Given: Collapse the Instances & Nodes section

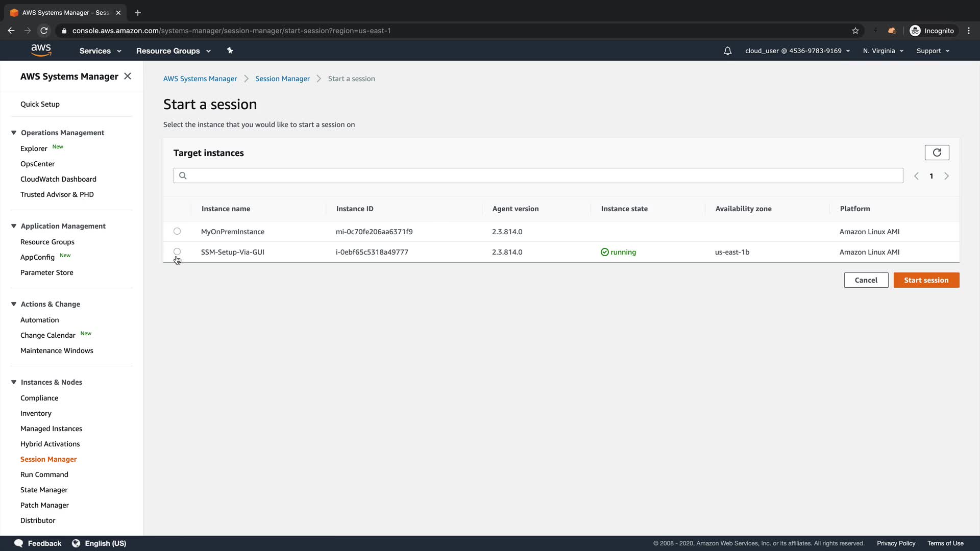Looking at the screenshot, I should pos(14,382).
